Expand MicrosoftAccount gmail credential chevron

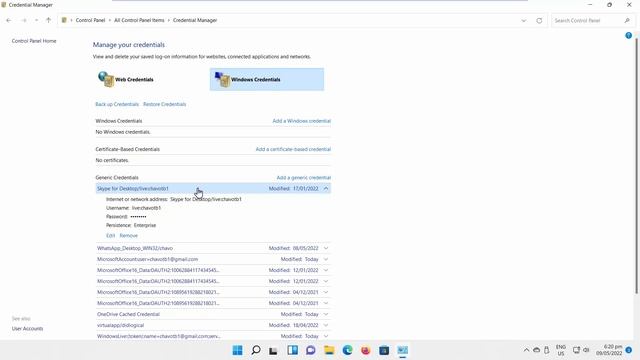(326, 259)
